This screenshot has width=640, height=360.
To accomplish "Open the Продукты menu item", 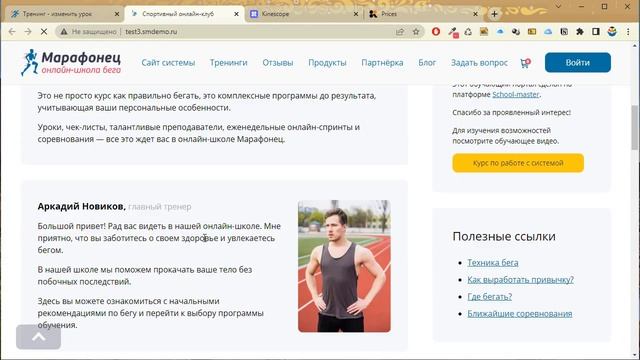I will (327, 63).
